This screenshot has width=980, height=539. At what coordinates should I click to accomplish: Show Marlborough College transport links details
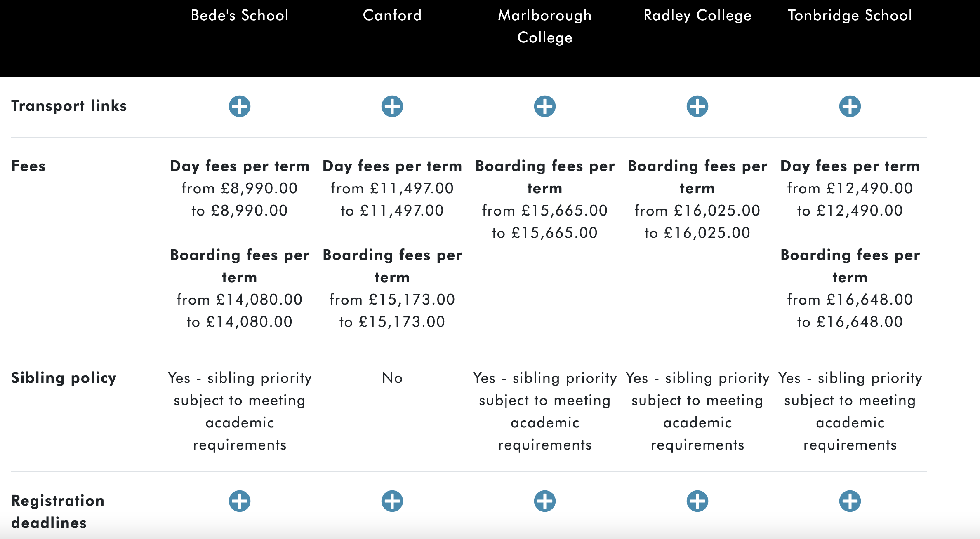[545, 106]
